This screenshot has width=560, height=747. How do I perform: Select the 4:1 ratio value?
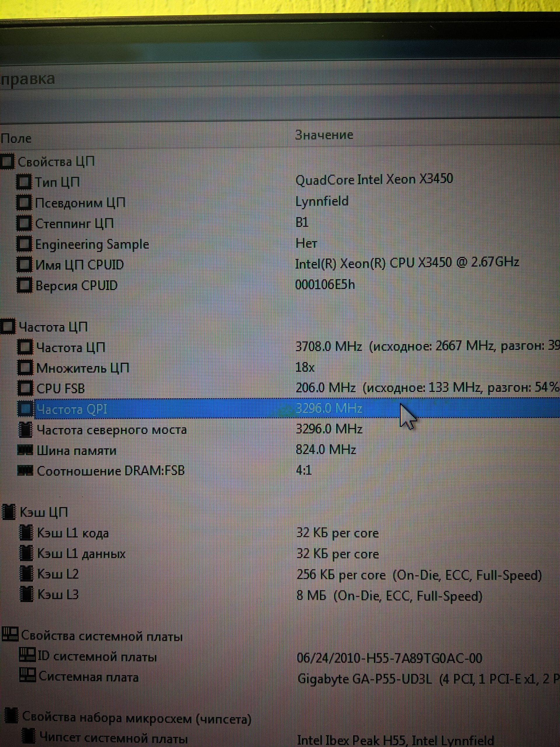(x=304, y=470)
